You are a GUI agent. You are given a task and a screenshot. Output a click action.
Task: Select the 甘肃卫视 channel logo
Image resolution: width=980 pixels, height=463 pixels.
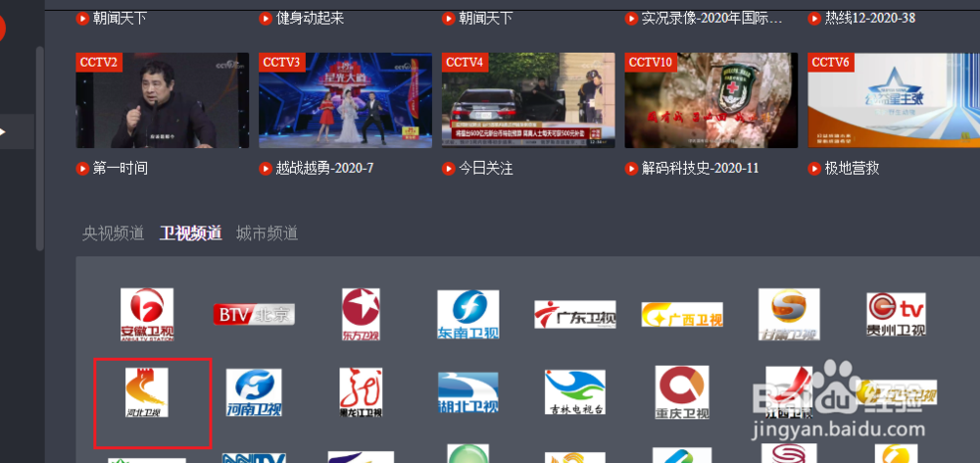789,314
